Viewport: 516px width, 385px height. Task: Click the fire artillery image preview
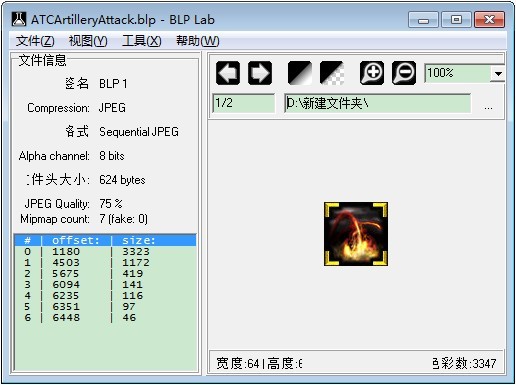click(356, 234)
